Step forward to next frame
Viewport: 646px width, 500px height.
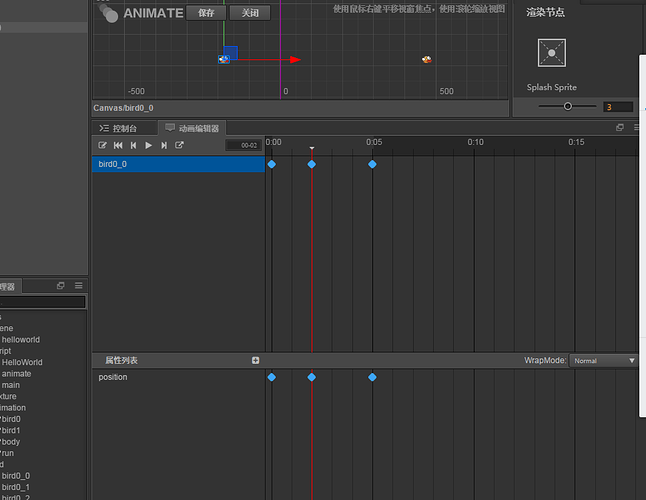click(x=164, y=145)
